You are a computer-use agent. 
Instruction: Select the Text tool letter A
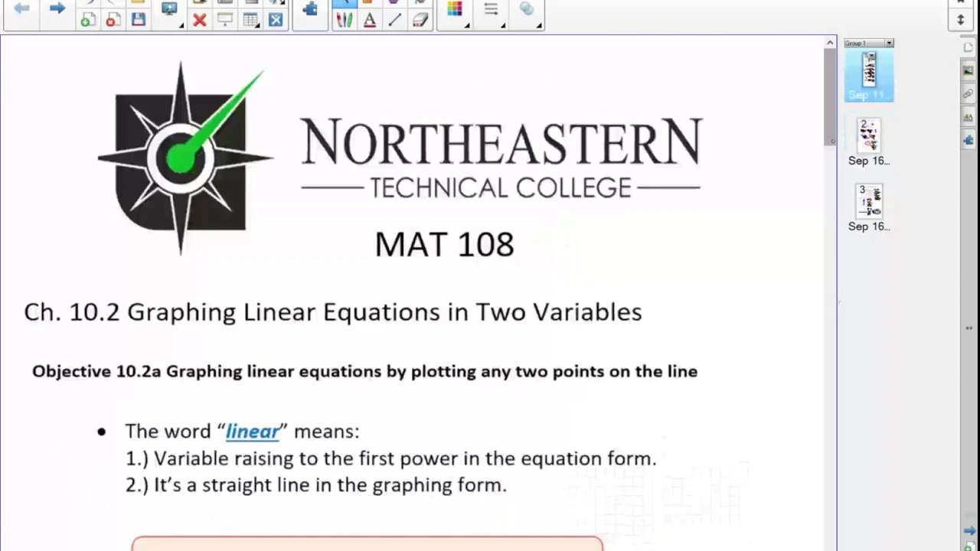click(370, 21)
